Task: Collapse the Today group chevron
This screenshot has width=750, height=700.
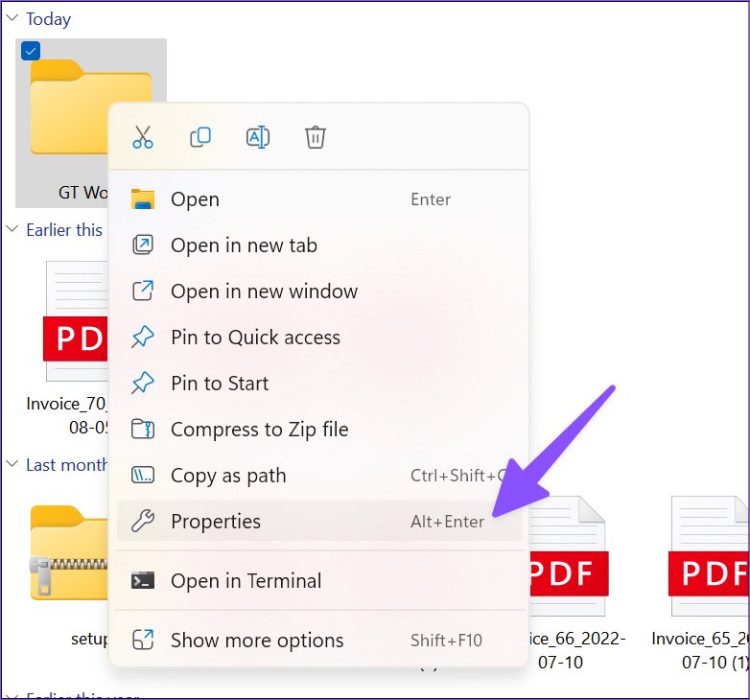Action: coord(12,18)
